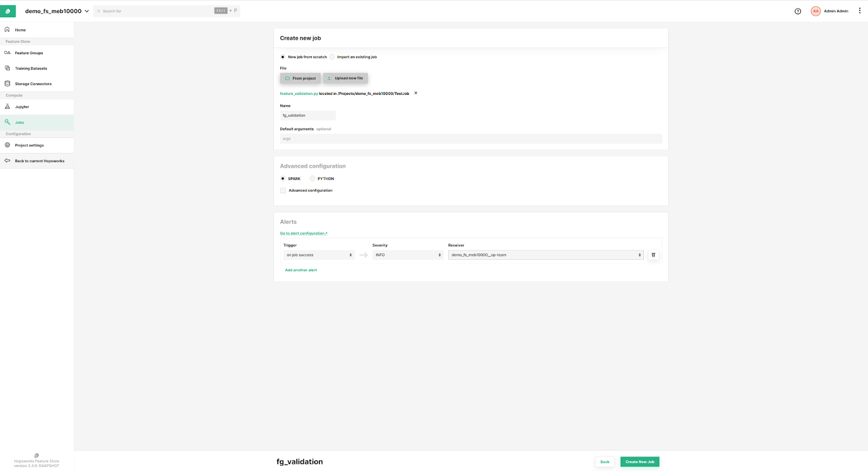Click the search magnifier icon

coord(99,11)
